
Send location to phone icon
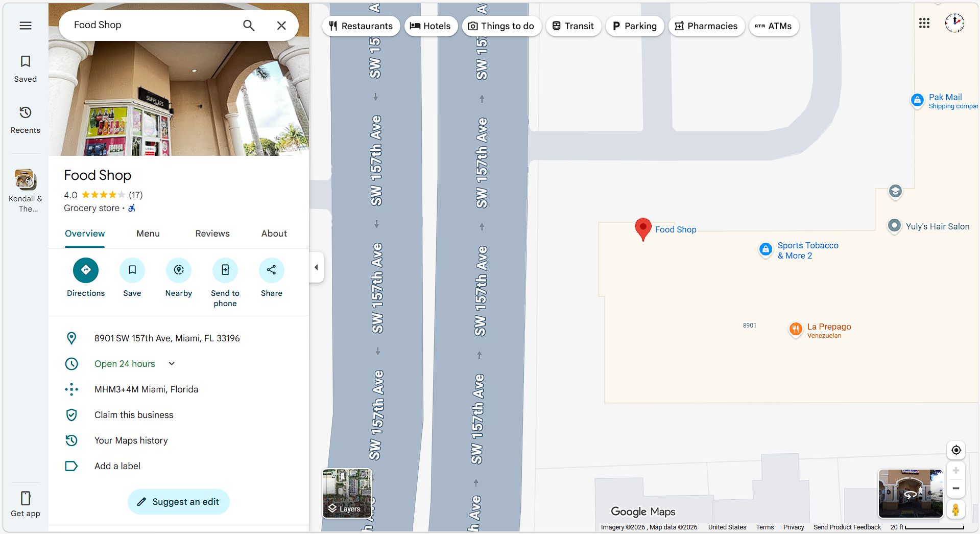click(x=225, y=270)
